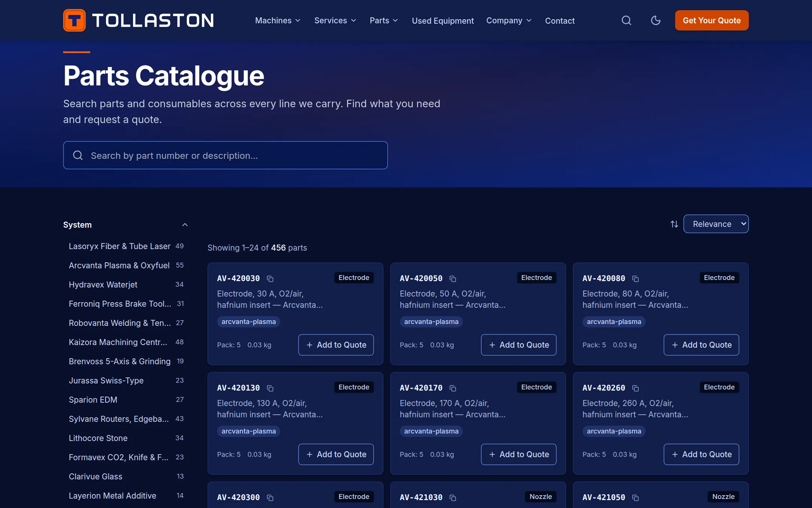Focus the part number search field
This screenshot has width=812, height=508.
pyautogui.click(x=226, y=155)
